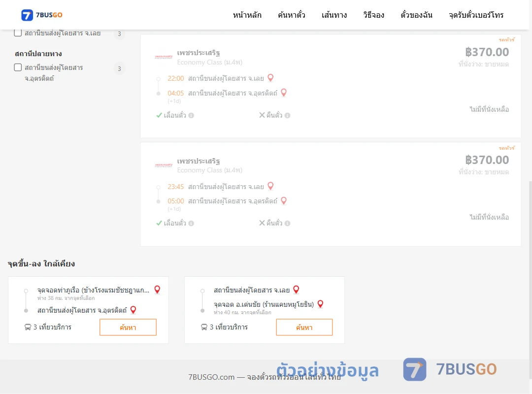Show เลื่อนตั๋ว info icon on 22:00 trip

[191, 115]
